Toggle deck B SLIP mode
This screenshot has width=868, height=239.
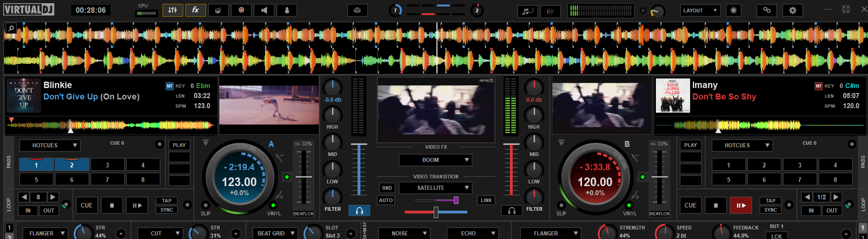561,205
